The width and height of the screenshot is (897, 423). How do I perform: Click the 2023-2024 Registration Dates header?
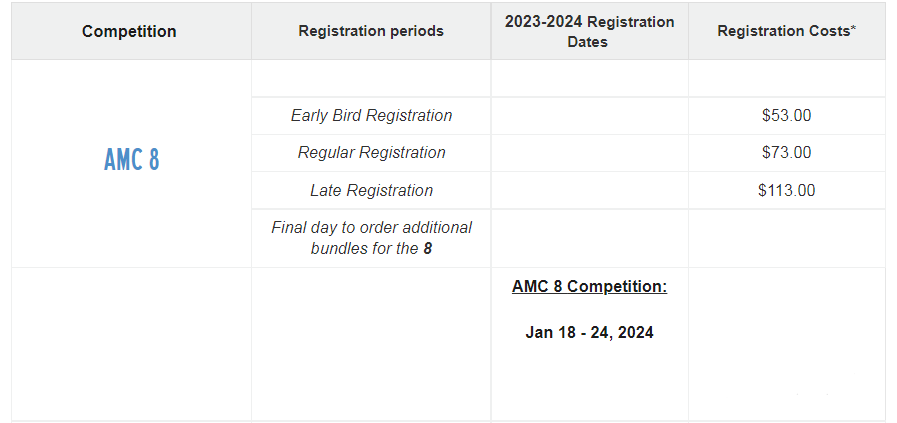click(589, 31)
